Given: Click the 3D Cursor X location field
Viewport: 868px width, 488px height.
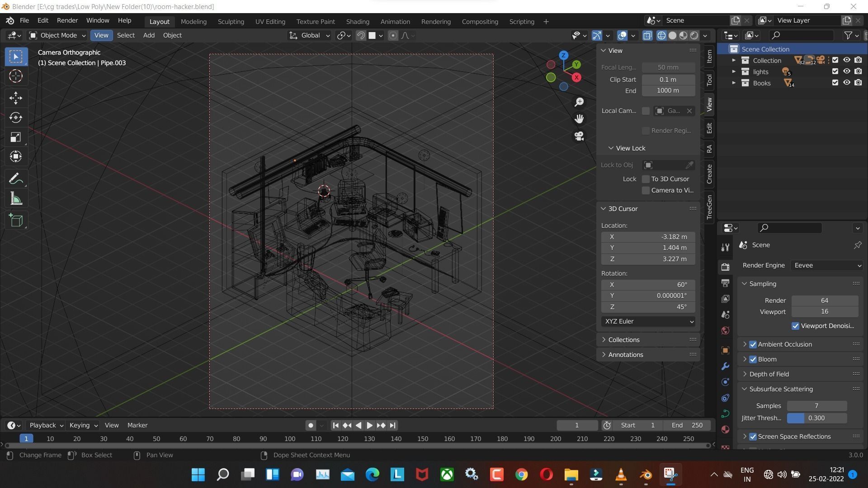Looking at the screenshot, I should (x=648, y=237).
